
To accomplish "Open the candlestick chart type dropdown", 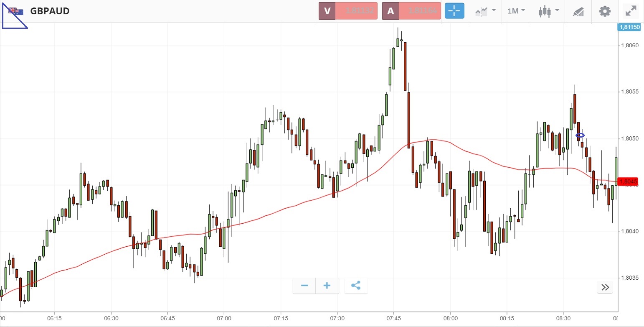I will tap(548, 11).
